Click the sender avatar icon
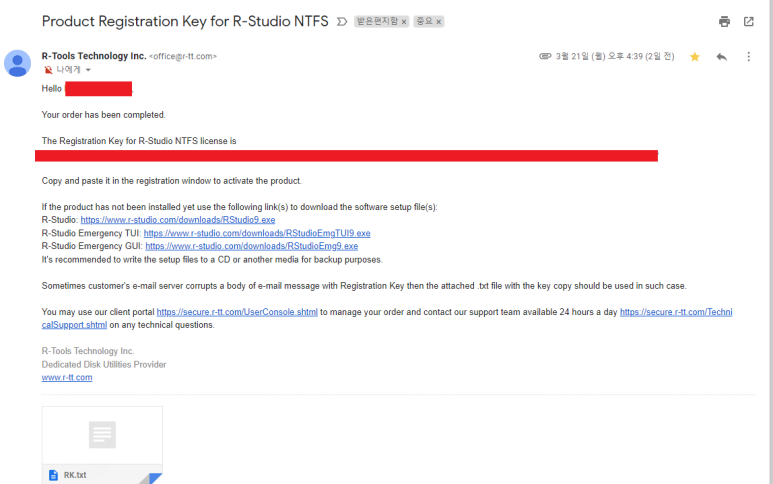773x484 pixels. click(17, 64)
